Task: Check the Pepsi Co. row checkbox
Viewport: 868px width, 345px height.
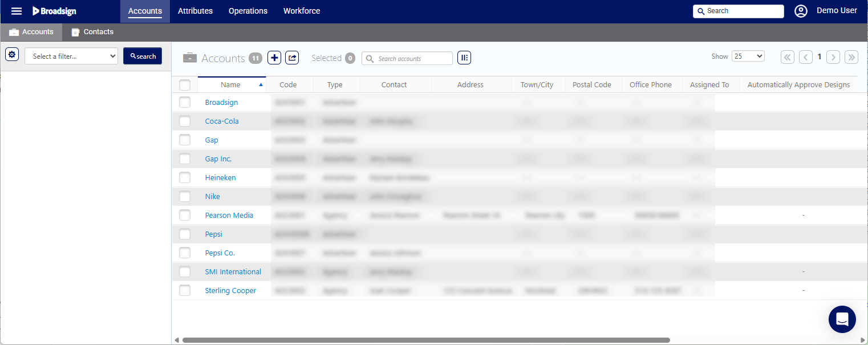Action: (185, 253)
